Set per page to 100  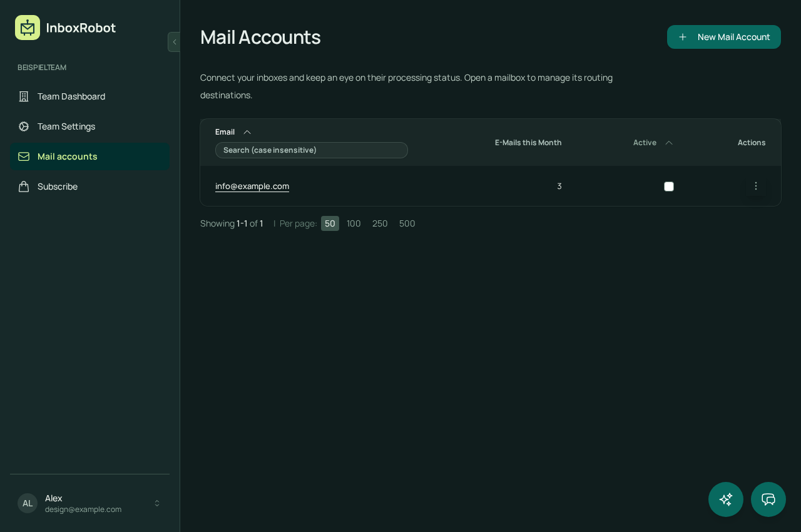pos(354,223)
